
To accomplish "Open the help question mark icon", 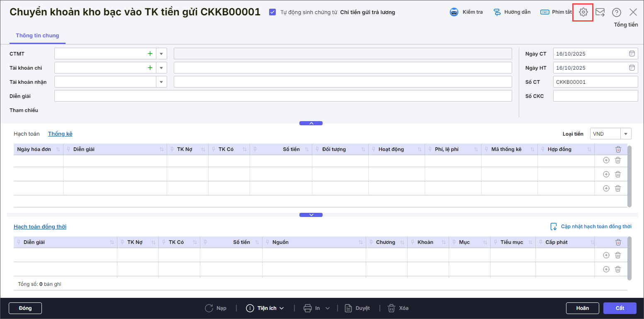I will 617,12.
